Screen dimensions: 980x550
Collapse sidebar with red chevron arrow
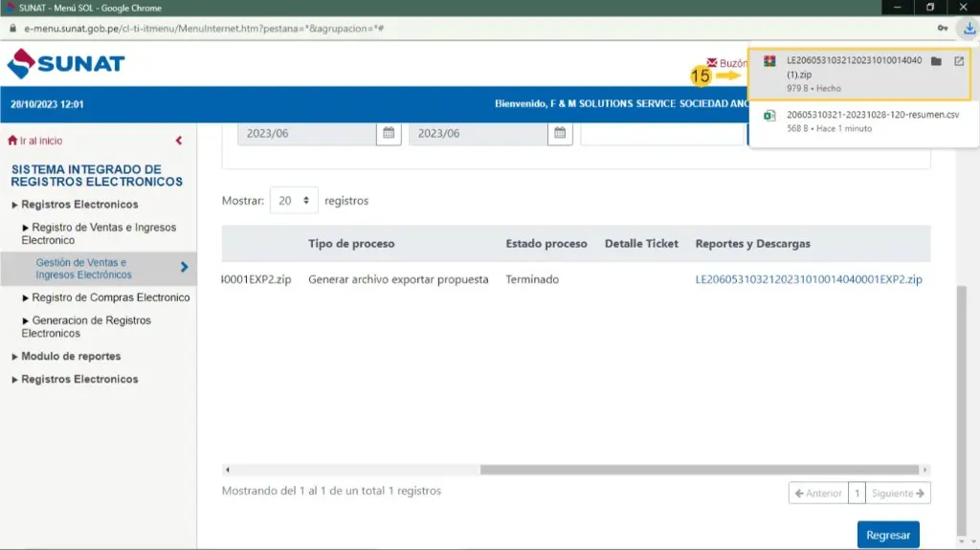179,141
